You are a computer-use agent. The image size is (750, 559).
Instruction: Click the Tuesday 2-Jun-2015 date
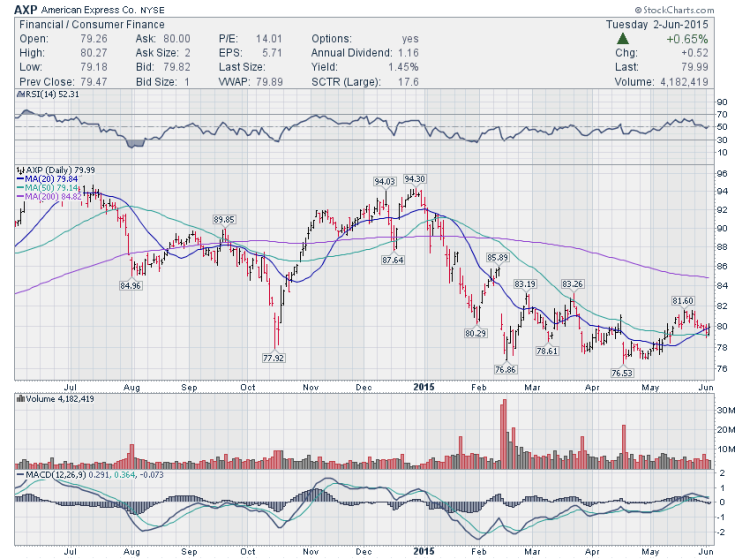(657, 24)
